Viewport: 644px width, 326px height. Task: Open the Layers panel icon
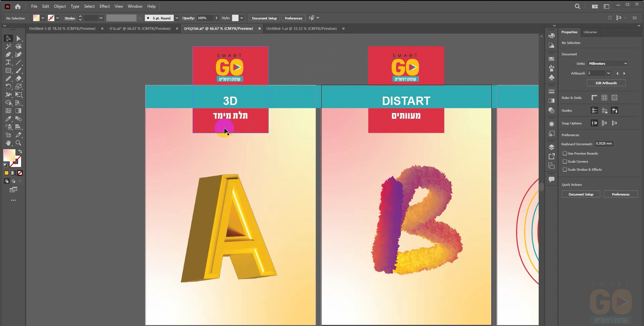pyautogui.click(x=551, y=147)
